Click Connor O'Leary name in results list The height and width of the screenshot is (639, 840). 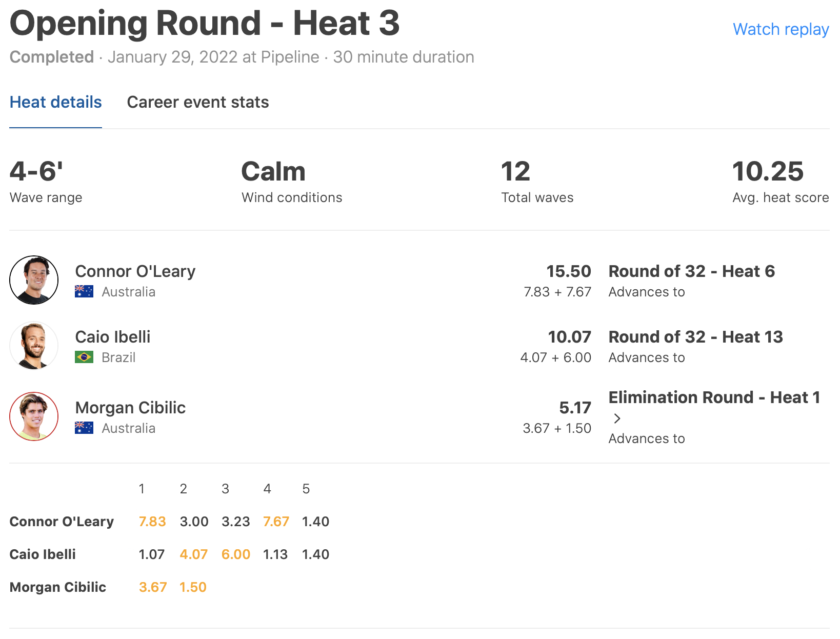[135, 271]
